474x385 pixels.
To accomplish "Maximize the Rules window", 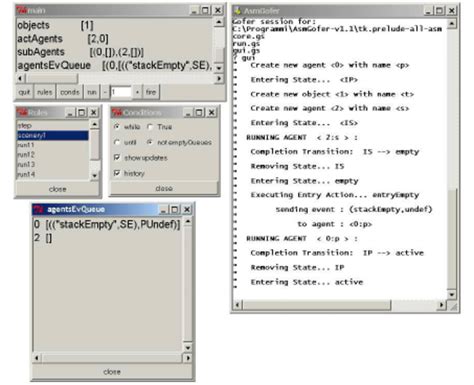I will [x=82, y=113].
